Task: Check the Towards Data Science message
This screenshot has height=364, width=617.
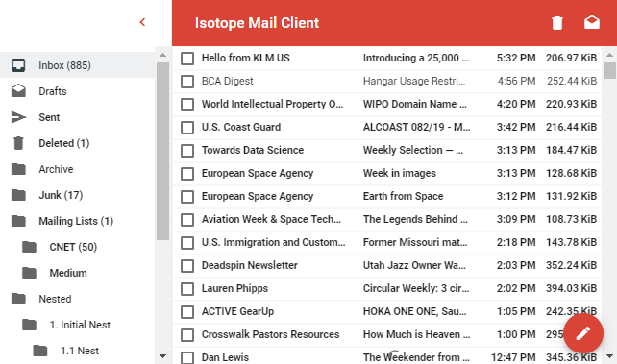Action: (187, 151)
